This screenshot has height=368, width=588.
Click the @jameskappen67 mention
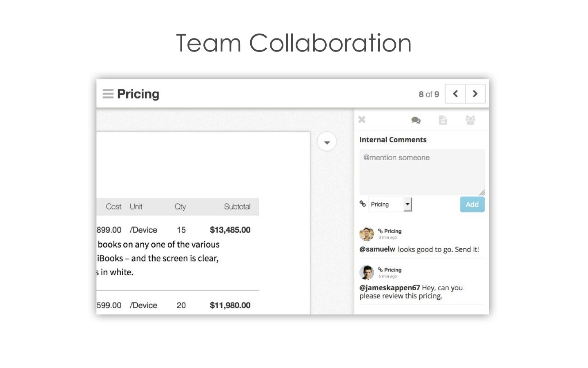click(x=390, y=287)
